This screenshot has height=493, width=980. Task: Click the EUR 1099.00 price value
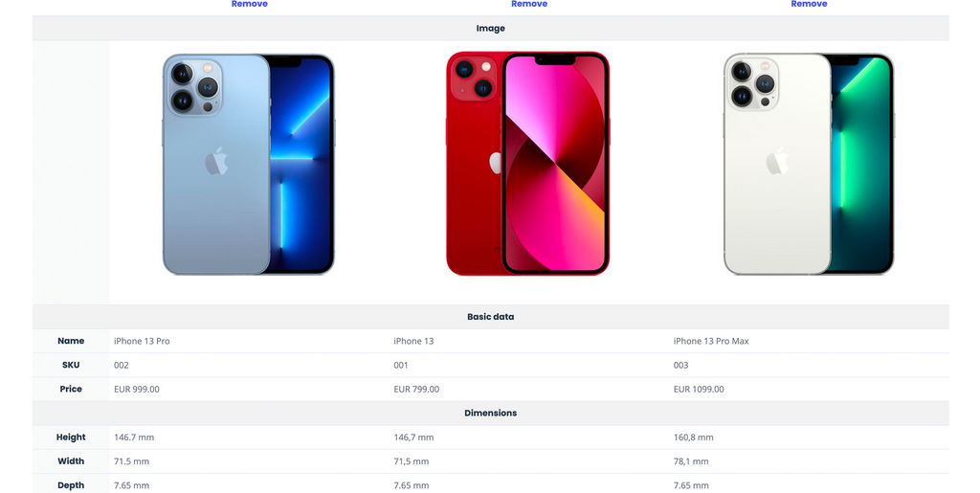click(x=699, y=390)
